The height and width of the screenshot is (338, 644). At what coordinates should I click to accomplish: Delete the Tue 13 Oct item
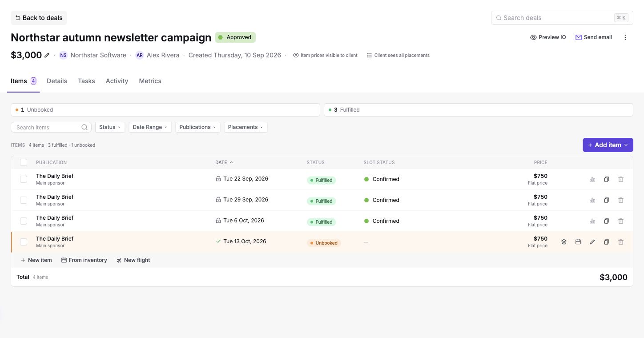point(621,242)
